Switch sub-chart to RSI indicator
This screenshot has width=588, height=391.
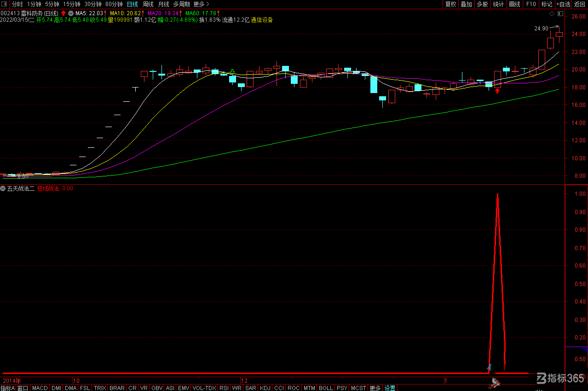tap(224, 388)
